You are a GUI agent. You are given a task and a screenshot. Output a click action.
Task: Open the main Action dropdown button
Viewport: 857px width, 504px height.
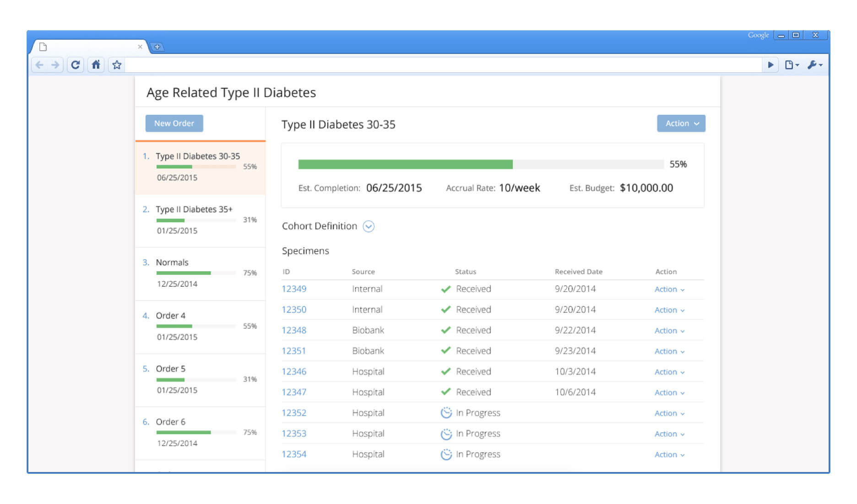[x=681, y=123]
